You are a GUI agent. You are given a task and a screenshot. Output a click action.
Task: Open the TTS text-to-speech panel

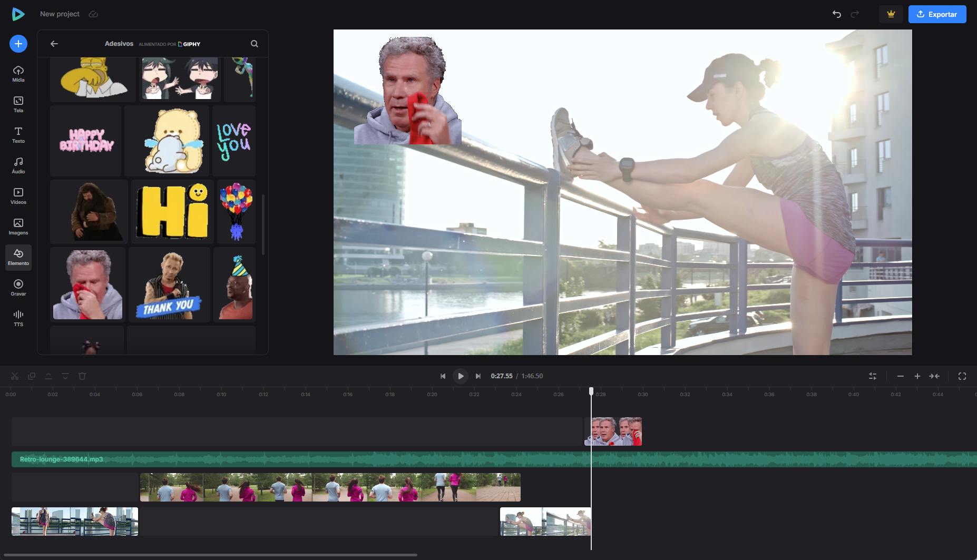(18, 318)
